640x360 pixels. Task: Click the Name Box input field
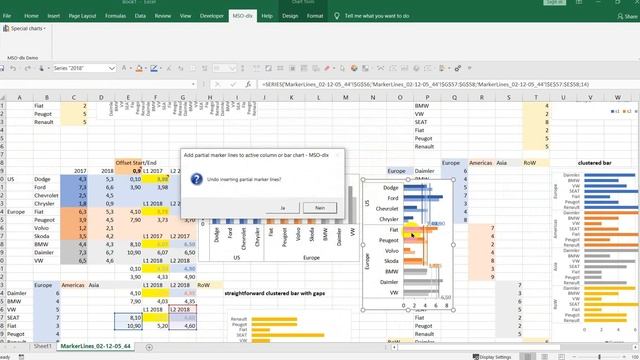[95, 84]
